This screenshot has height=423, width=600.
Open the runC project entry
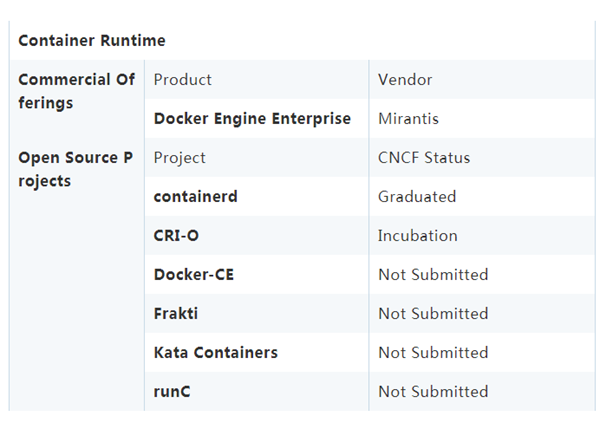pos(172,392)
